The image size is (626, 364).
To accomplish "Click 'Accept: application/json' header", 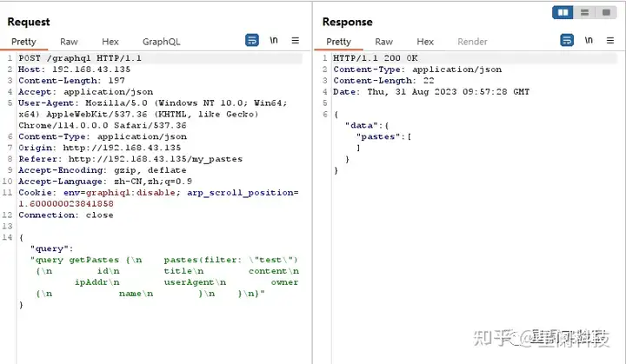I will coord(85,92).
